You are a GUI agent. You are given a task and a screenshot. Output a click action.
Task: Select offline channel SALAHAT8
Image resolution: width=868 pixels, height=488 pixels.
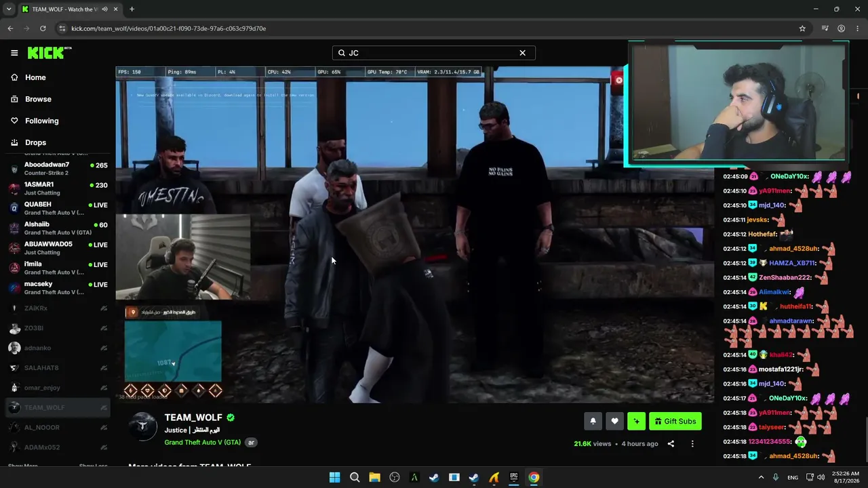pyautogui.click(x=58, y=368)
